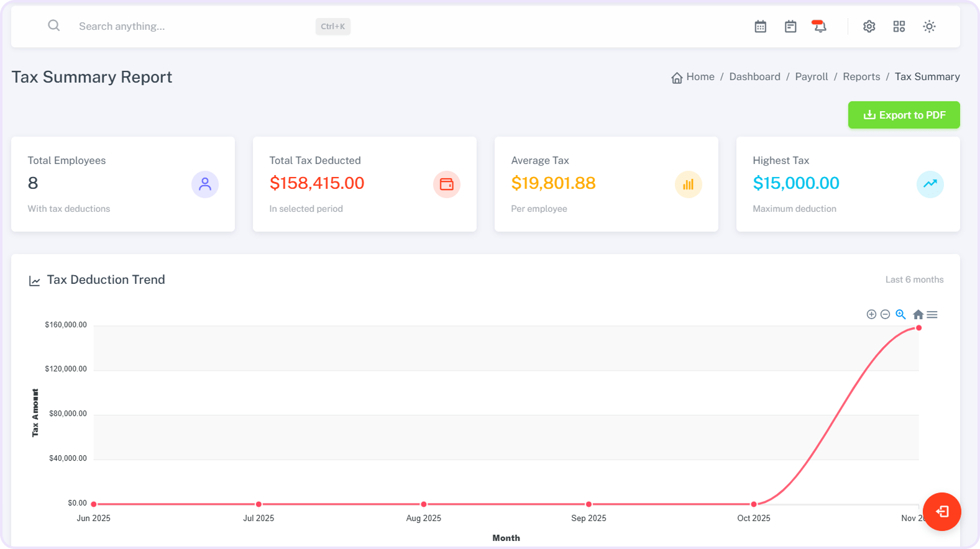Click the Search anything input field
980x549 pixels.
(x=193, y=27)
